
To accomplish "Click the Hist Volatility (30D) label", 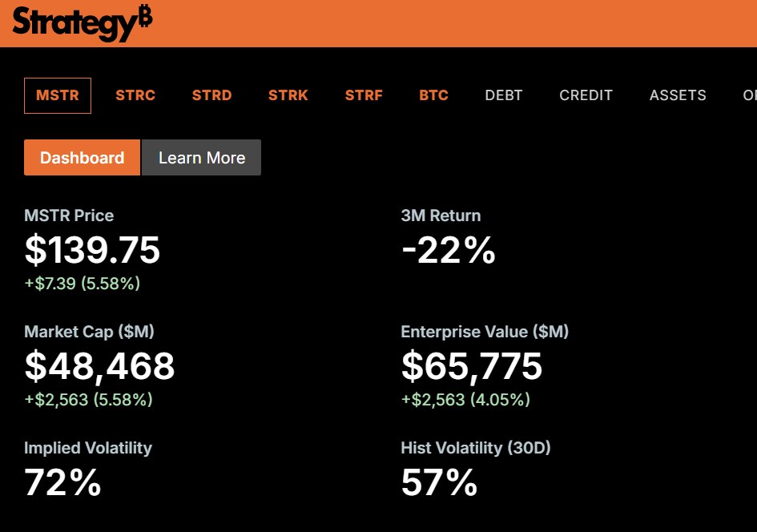I will coord(476,448).
